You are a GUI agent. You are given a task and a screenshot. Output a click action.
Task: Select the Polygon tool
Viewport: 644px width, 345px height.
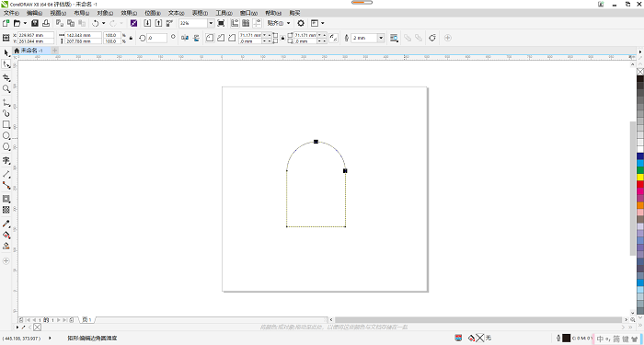click(x=6, y=146)
